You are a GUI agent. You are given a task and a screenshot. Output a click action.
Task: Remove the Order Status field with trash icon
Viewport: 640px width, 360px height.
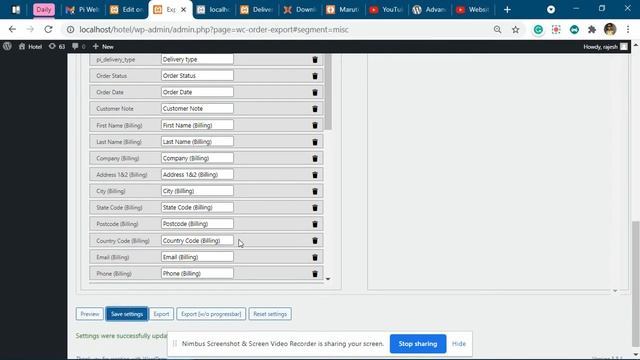tap(315, 76)
